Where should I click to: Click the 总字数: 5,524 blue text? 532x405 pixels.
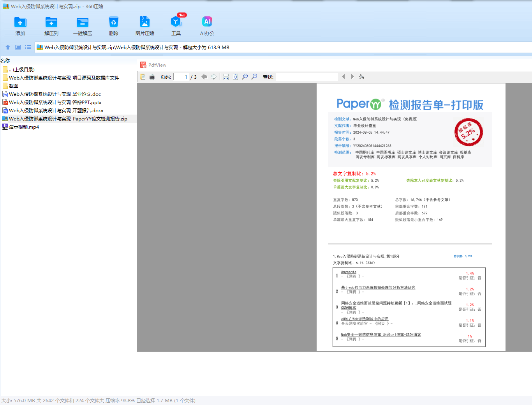(463, 256)
